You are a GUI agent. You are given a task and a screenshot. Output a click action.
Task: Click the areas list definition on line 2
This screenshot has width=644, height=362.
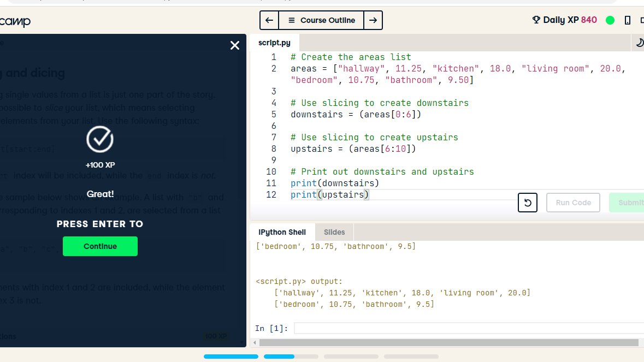[458, 74]
